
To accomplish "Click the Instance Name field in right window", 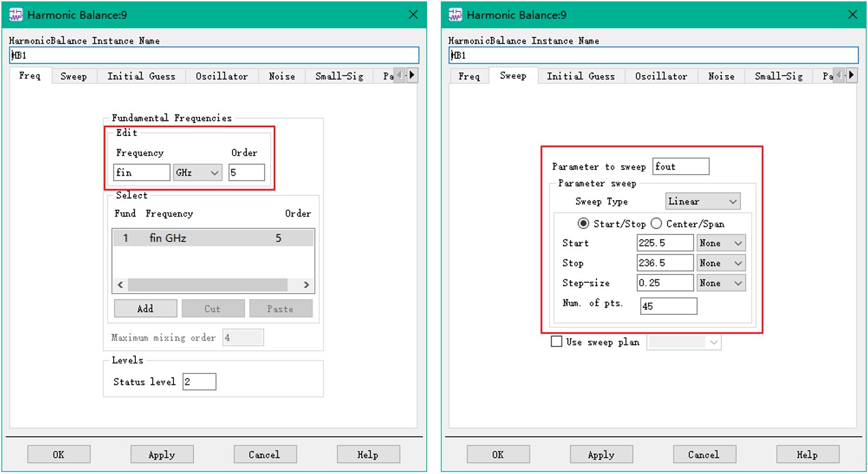I will (x=654, y=55).
